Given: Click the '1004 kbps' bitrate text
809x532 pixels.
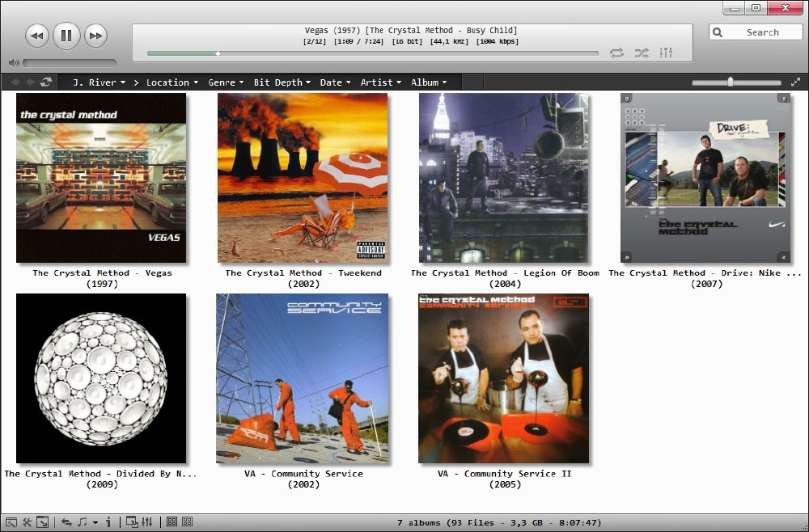Looking at the screenshot, I should click(x=498, y=41).
